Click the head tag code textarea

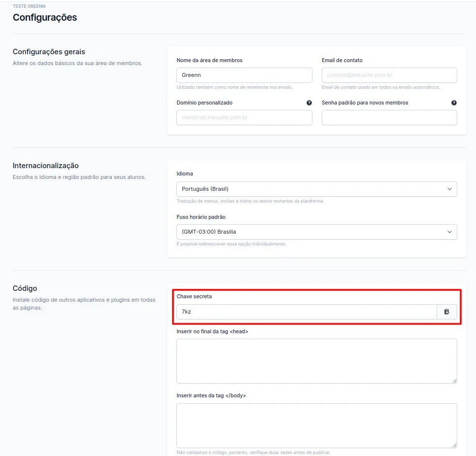point(317,361)
